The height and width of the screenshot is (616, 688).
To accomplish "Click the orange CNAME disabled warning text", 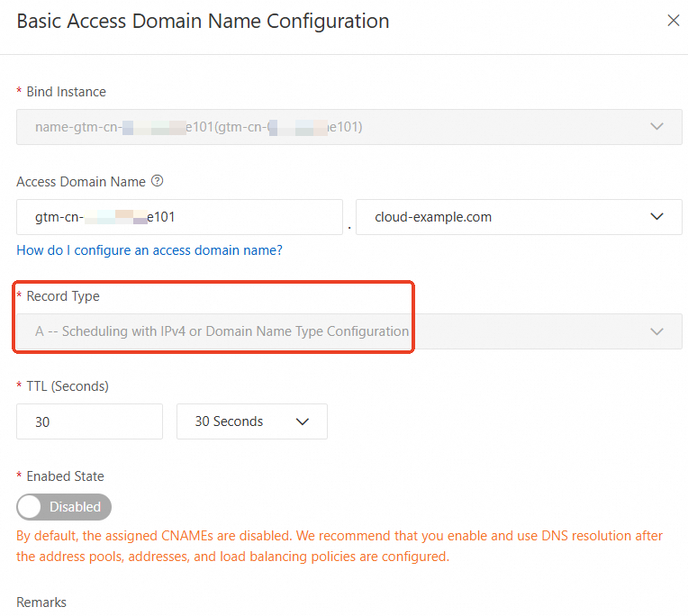I will pos(339,546).
